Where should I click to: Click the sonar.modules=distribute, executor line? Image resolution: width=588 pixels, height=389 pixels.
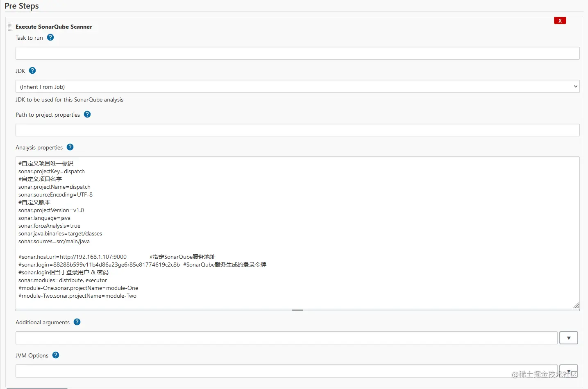coord(63,280)
